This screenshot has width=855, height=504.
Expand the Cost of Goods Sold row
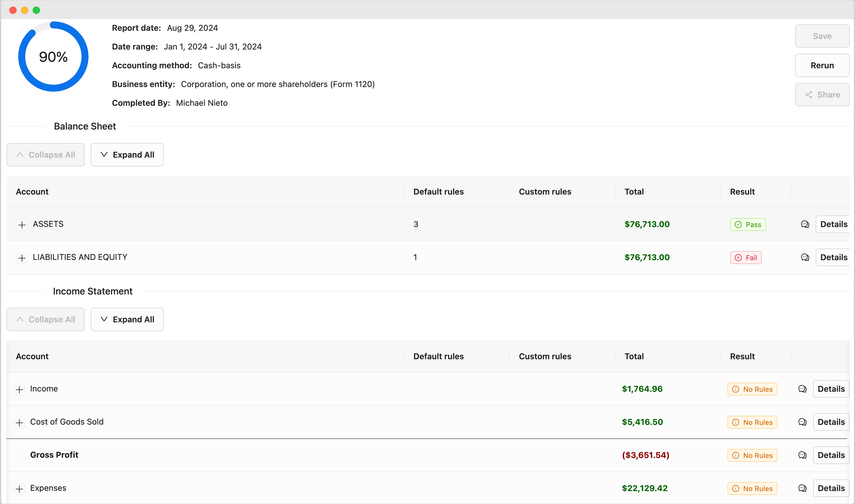point(19,423)
